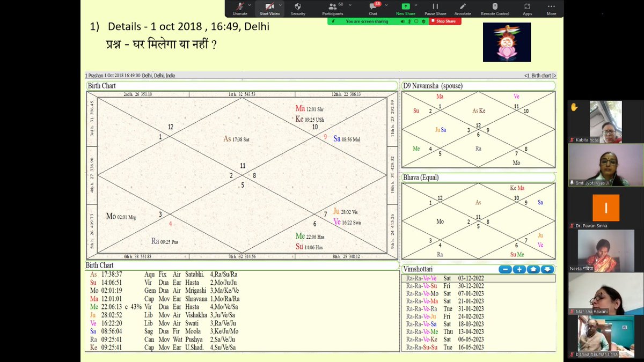Click the Vimshottari panel title
Viewport: 644px width, 362px height.
coord(418,269)
